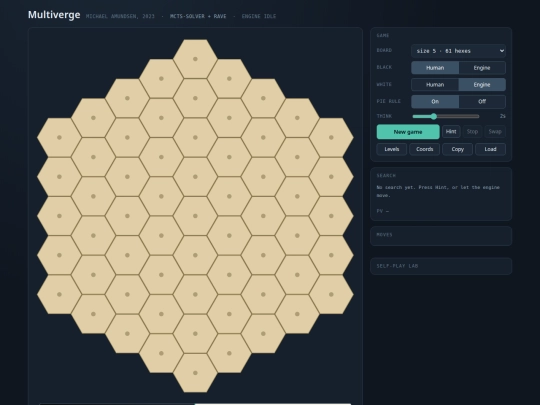This screenshot has width=540, height=405.
Task: Click the Stop button
Action: (472, 132)
